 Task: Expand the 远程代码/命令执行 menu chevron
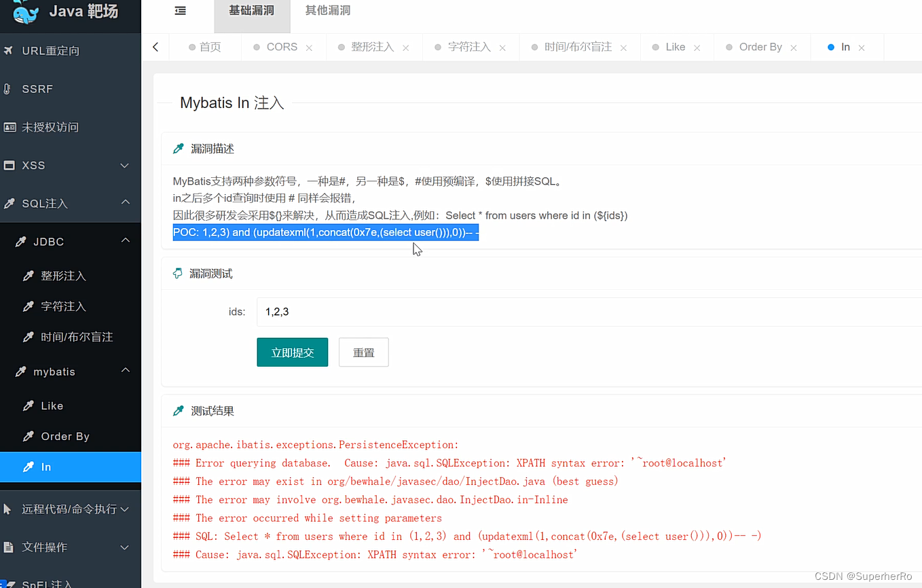[125, 509]
